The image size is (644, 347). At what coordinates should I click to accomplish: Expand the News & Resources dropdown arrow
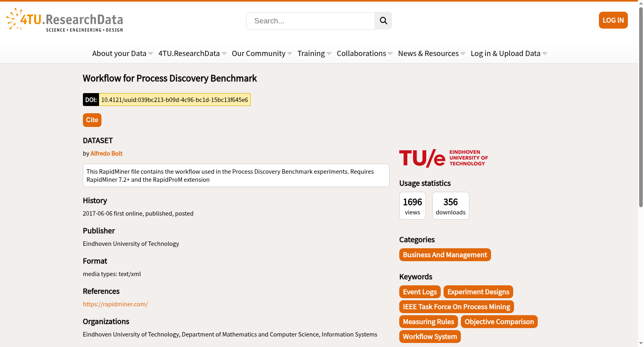(463, 54)
